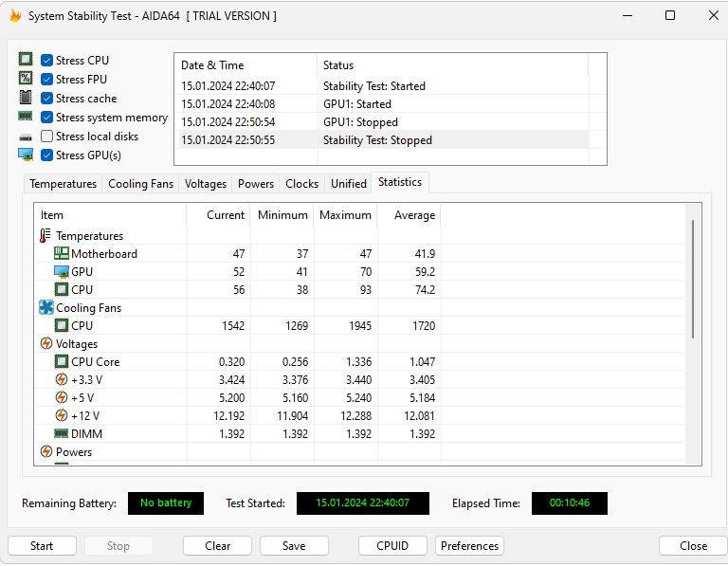Click the lightning icon beside +12 V
This screenshot has height=566, width=728.
(x=62, y=415)
